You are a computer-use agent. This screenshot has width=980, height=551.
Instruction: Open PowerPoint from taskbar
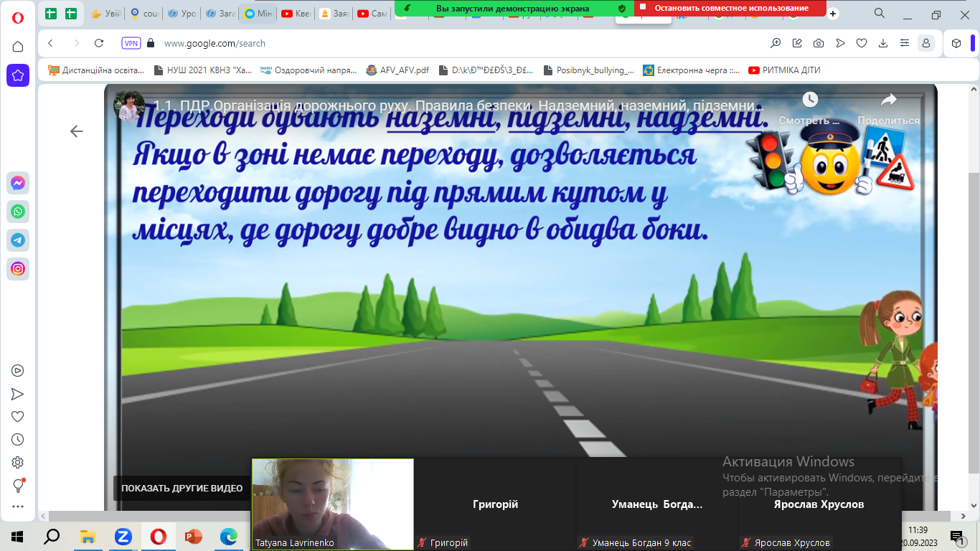[x=194, y=536]
